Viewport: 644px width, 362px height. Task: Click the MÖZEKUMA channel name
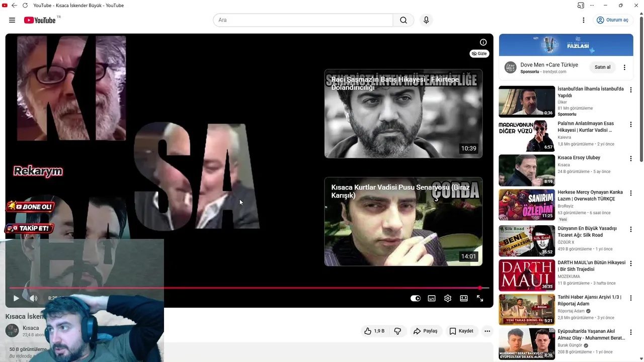tap(569, 277)
